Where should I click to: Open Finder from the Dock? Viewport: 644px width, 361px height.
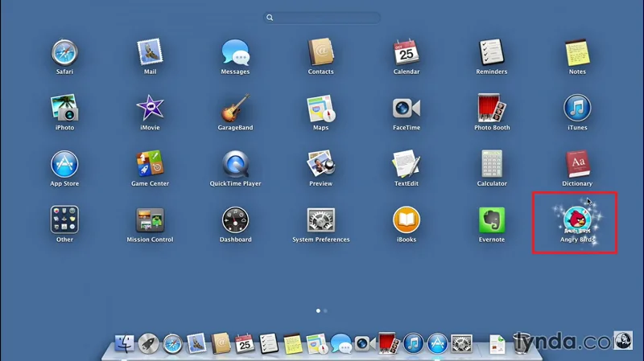coord(124,344)
